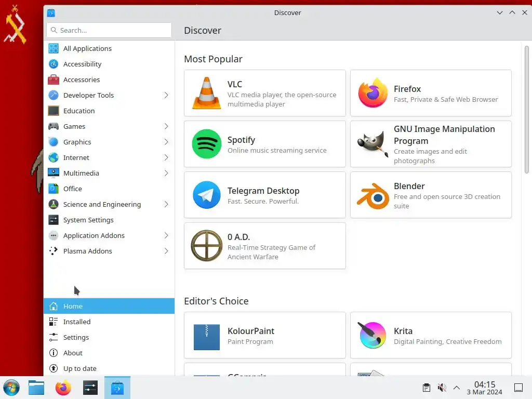
Task: Click the KolourPaint package icon
Action: pyautogui.click(x=206, y=337)
